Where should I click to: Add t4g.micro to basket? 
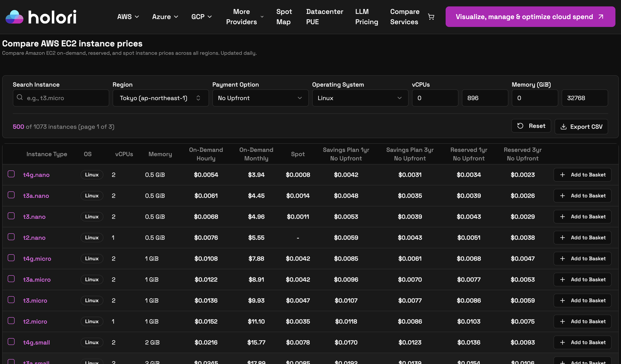pos(582,258)
